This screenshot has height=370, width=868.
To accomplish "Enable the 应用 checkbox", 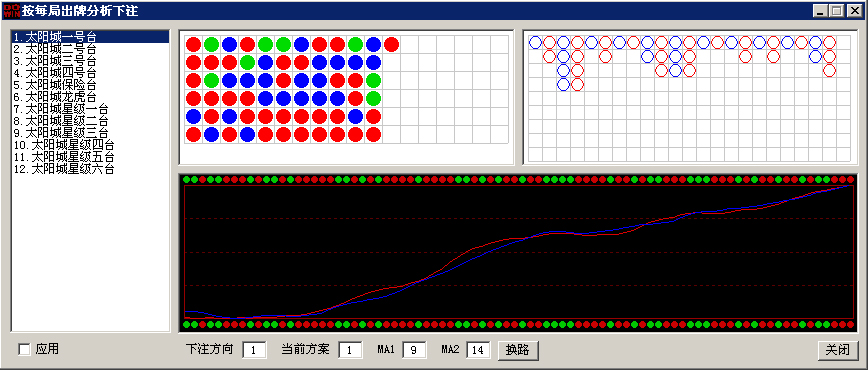I will click(x=24, y=349).
